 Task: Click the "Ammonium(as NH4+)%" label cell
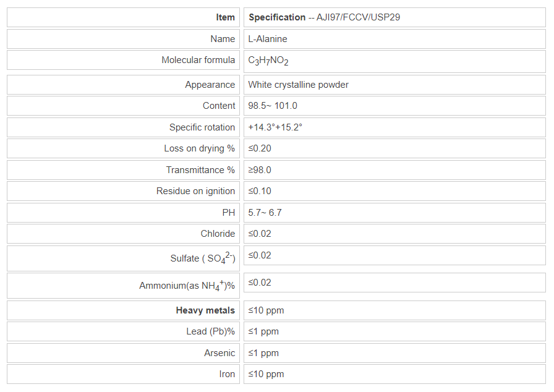click(187, 286)
